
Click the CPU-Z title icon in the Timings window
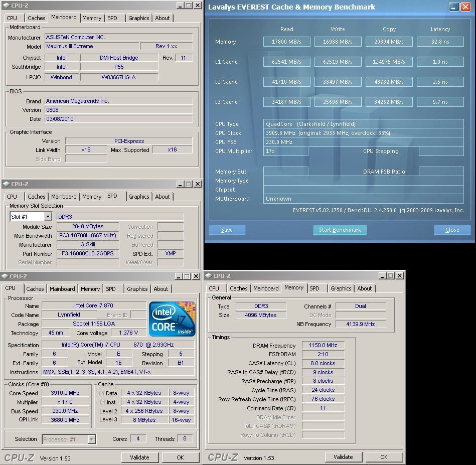point(208,276)
